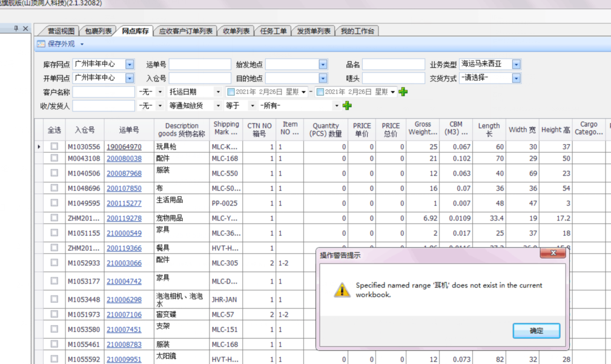Close the left side panel
The image size is (611, 364).
point(25,28)
